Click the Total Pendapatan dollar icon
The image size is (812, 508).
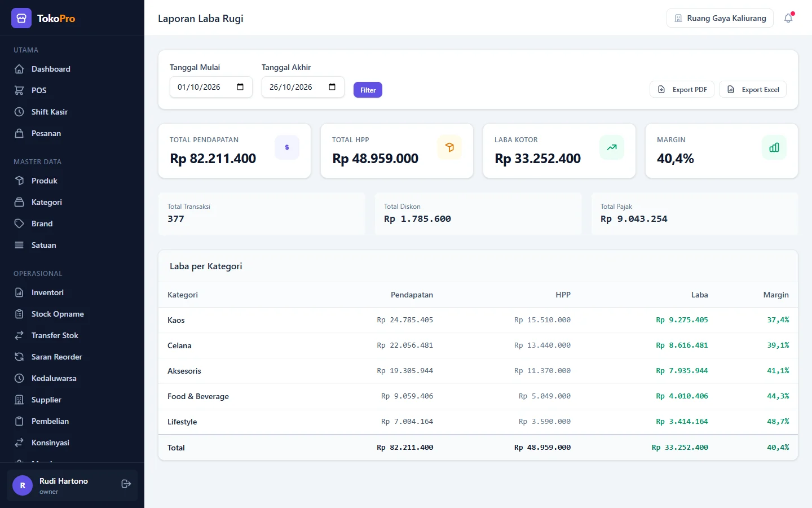pyautogui.click(x=287, y=147)
